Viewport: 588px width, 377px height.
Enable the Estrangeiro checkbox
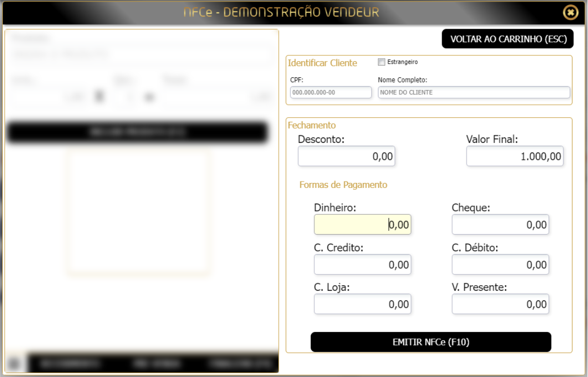tap(381, 62)
